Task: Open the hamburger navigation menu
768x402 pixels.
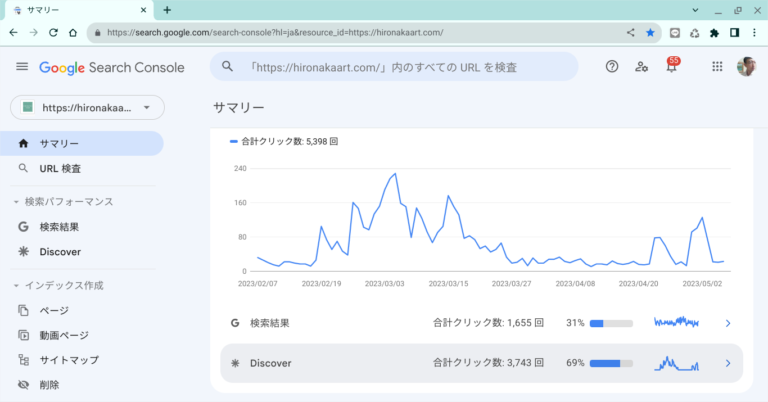Action: (x=22, y=67)
